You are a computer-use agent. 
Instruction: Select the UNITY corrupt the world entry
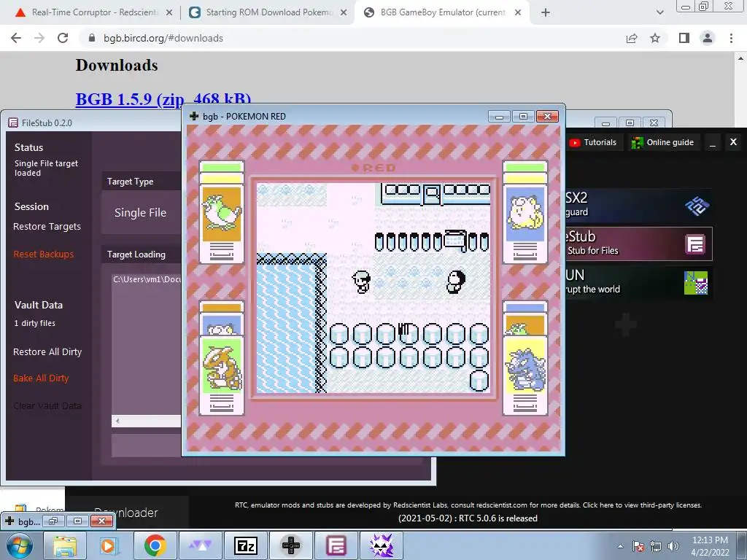click(639, 282)
